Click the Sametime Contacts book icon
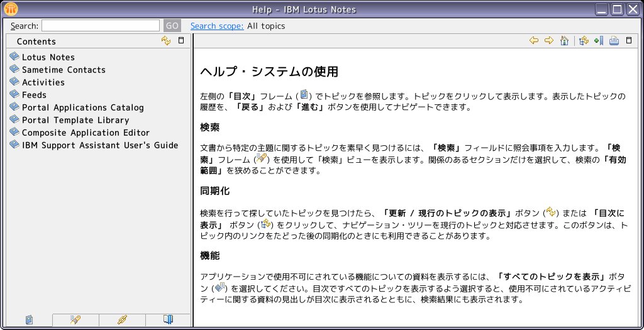 click(14, 69)
